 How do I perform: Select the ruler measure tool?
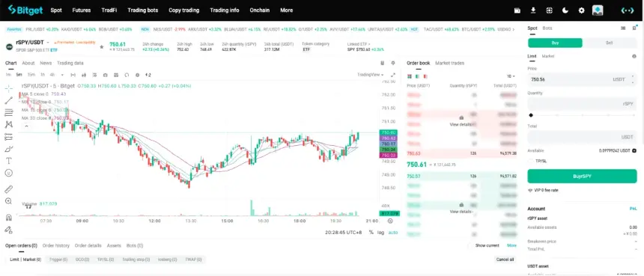click(9, 189)
